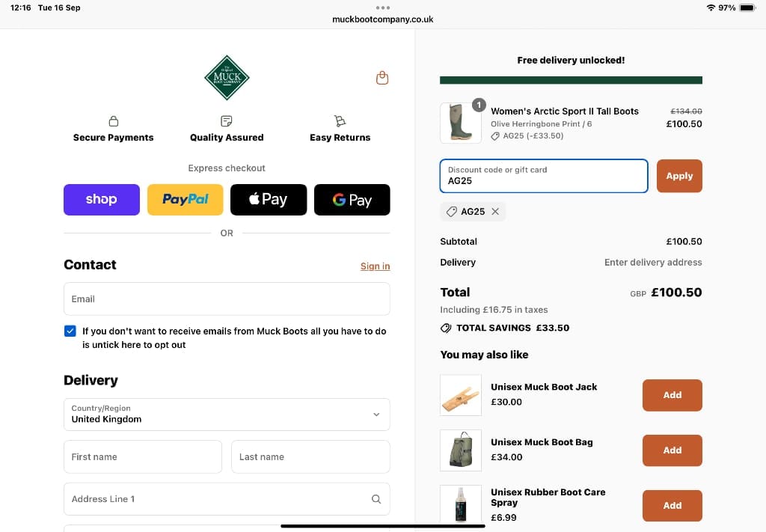Pay with Google Pay
The image size is (766, 532).
[352, 200]
